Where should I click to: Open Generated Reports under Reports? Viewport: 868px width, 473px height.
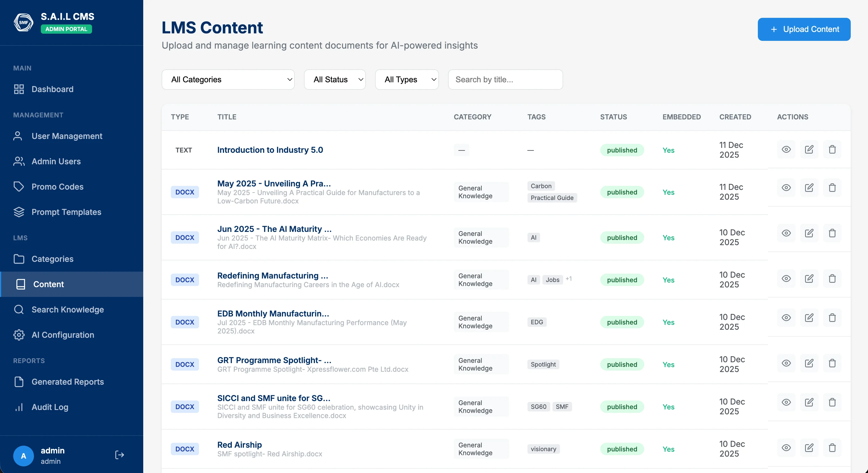(x=67, y=382)
